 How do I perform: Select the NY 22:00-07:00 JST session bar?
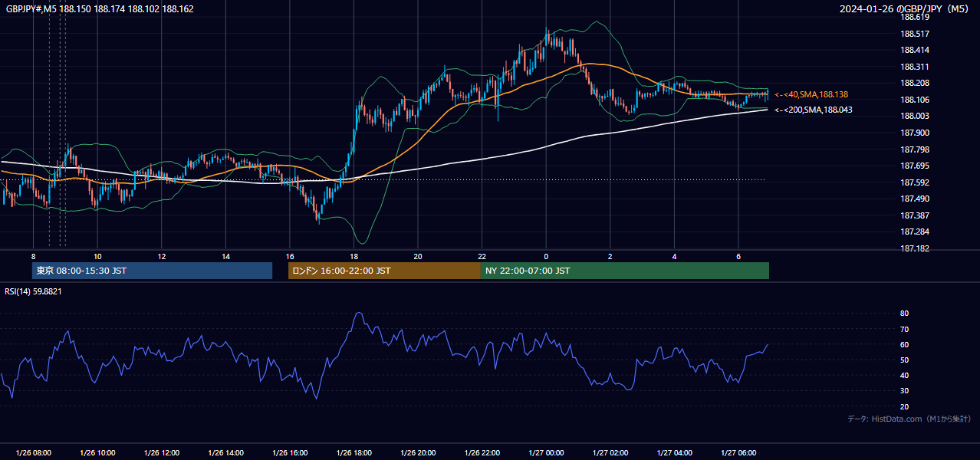click(x=625, y=271)
